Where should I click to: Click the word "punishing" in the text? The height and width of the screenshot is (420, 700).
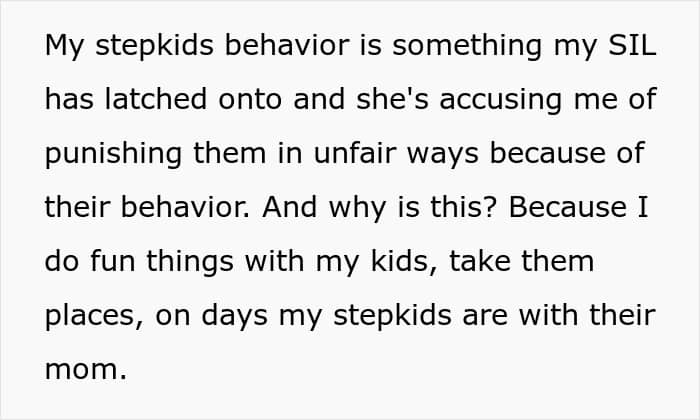point(114,155)
